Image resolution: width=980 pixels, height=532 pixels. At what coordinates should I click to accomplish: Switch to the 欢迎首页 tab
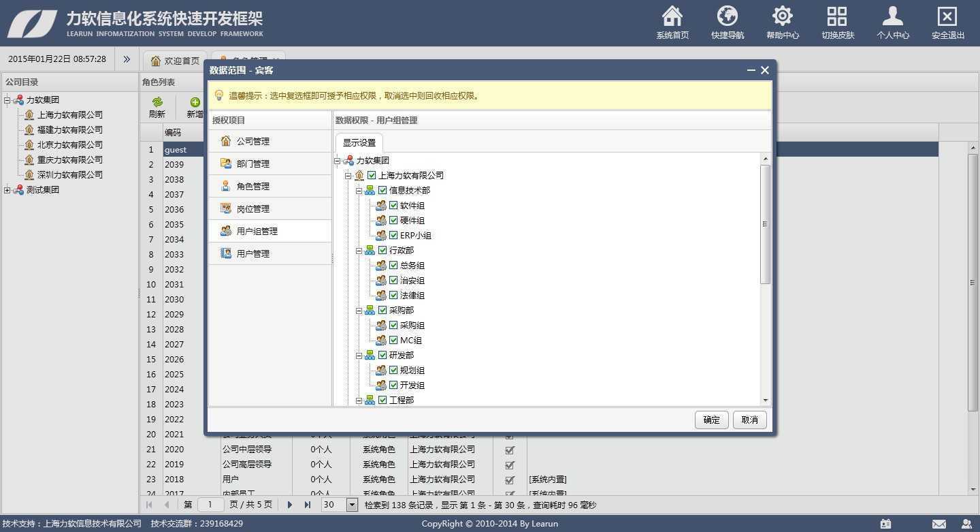pyautogui.click(x=175, y=61)
